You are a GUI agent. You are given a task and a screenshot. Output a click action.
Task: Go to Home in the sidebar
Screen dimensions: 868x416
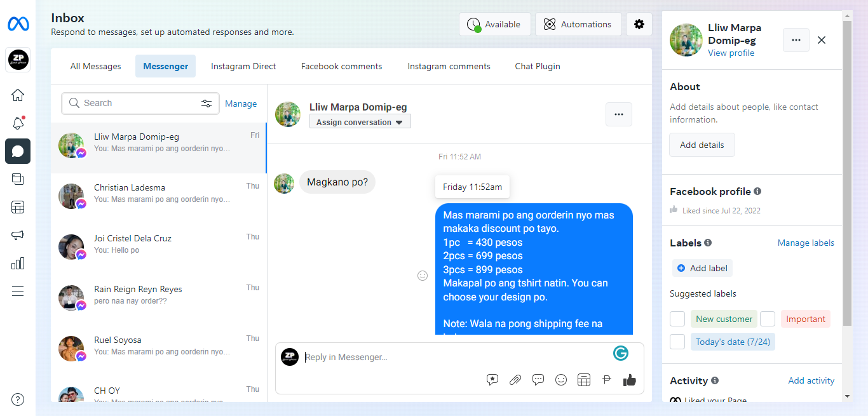pos(18,95)
